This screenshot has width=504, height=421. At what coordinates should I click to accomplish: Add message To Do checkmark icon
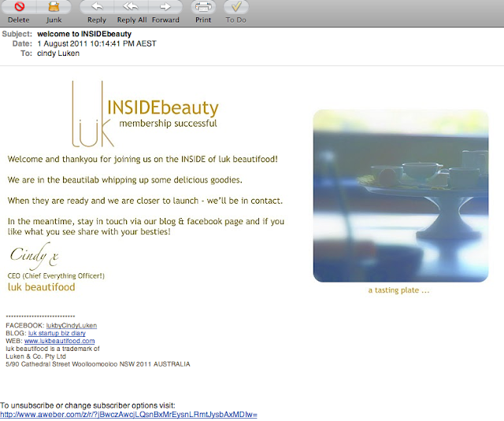[x=236, y=6]
